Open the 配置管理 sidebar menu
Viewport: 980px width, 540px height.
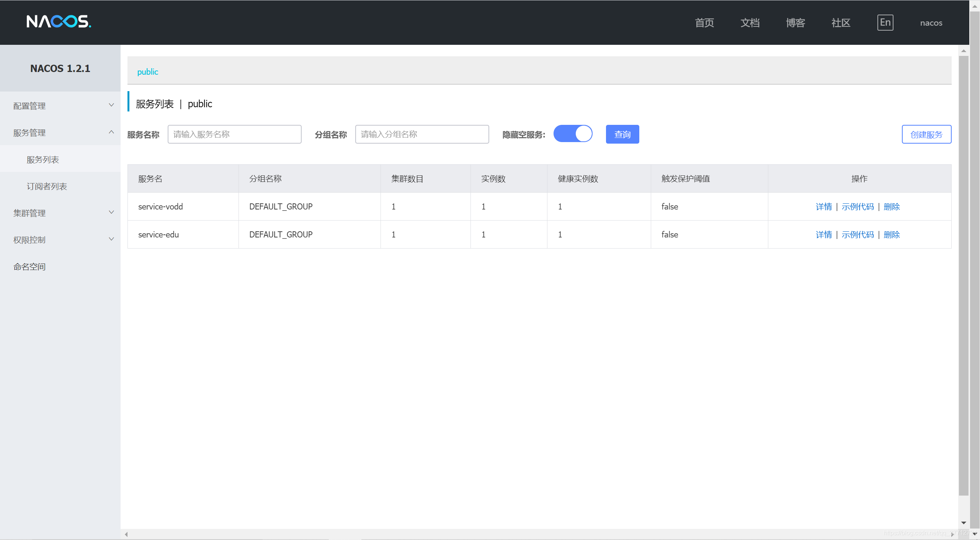60,106
